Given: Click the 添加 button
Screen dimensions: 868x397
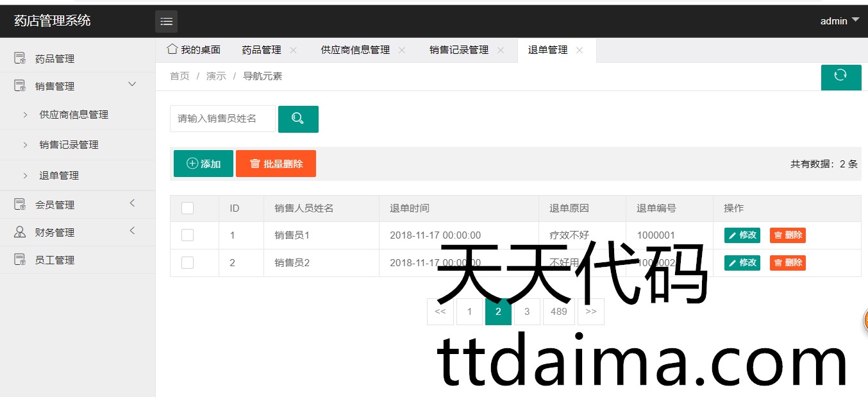Looking at the screenshot, I should [203, 164].
